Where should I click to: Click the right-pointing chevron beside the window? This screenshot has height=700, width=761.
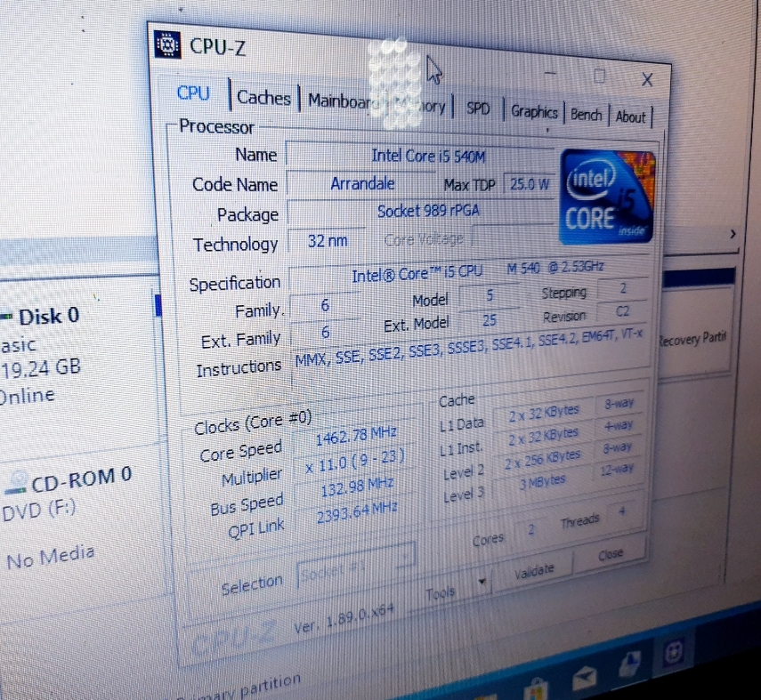pyautogui.click(x=732, y=233)
